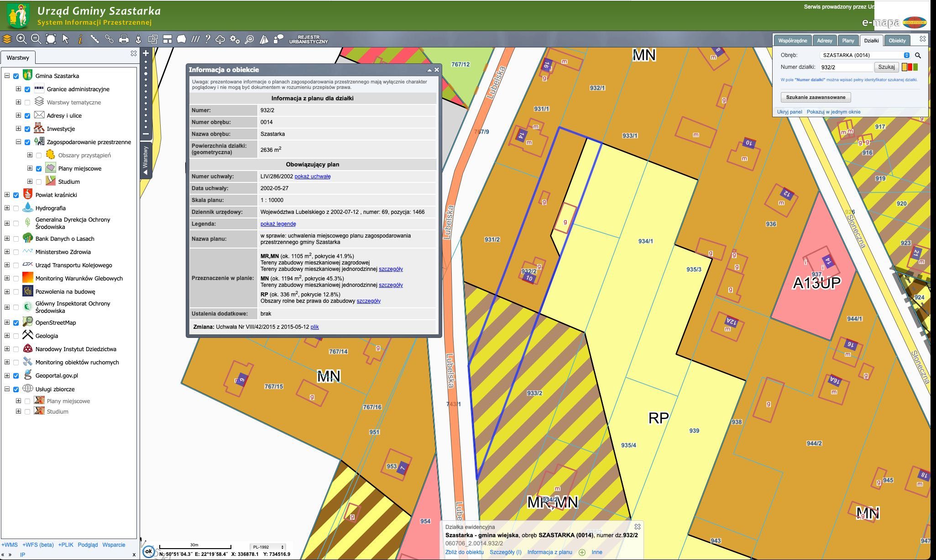Screen dimensions: 936x560
Task: Open the split window layout icon
Action: tap(167, 39)
